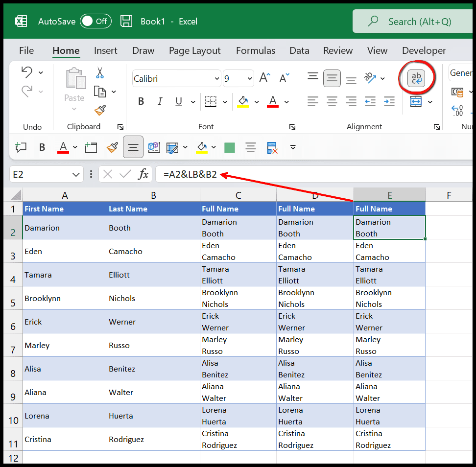Click the green color swatch on the toolbar
This screenshot has width=476, height=467.
229,147
